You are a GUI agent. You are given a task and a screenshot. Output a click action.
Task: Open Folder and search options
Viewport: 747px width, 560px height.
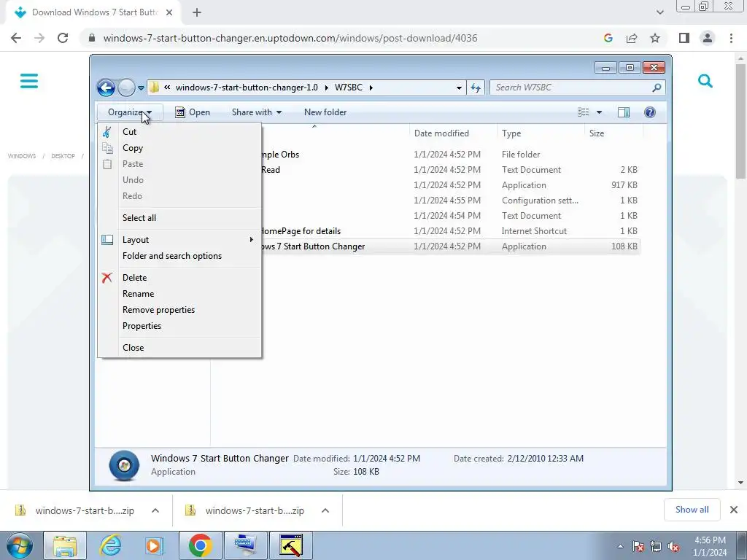coord(179,256)
